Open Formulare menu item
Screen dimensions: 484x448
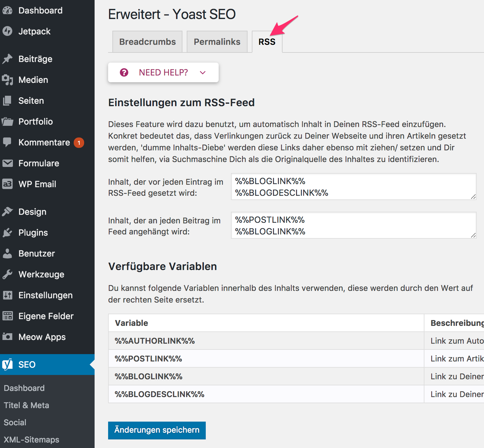pyautogui.click(x=47, y=163)
